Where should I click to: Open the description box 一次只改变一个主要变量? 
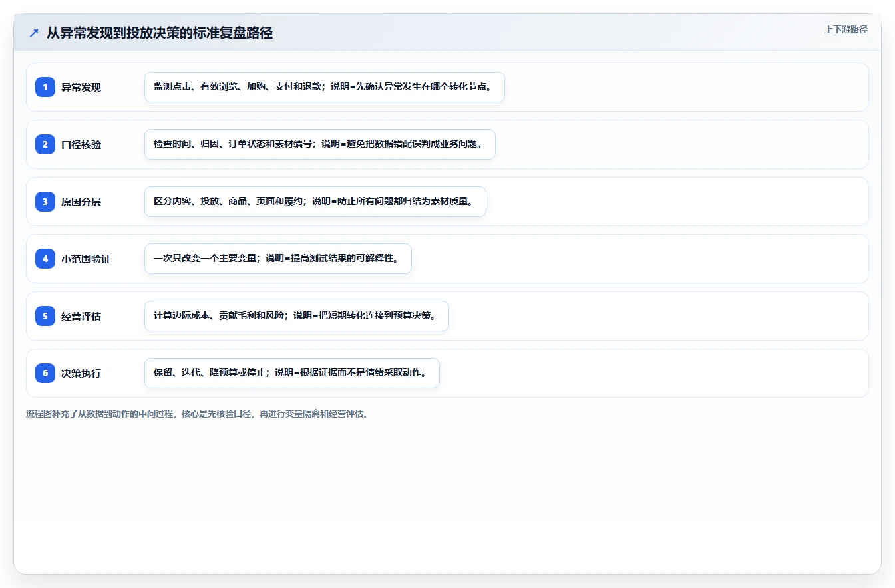tap(278, 259)
